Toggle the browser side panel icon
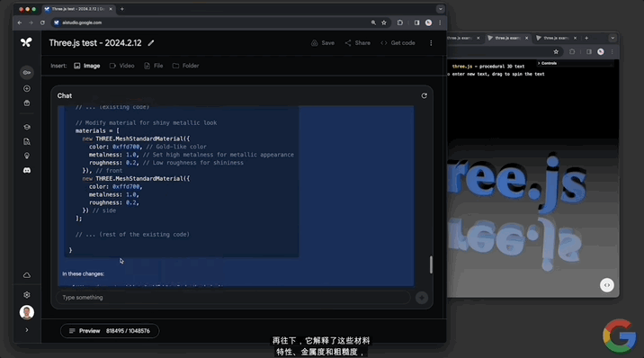 click(416, 23)
